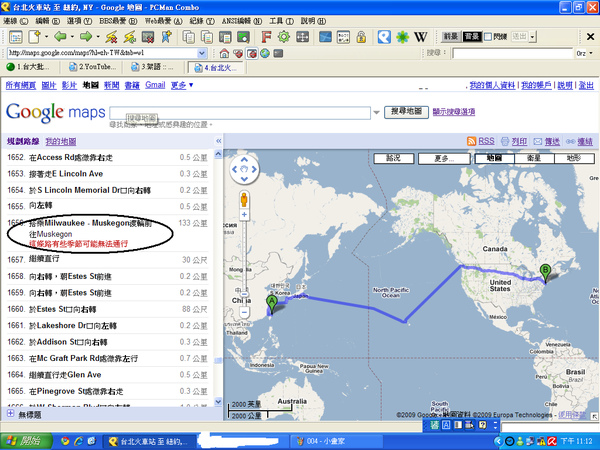The height and width of the screenshot is (450, 600).
Task: Click the map zoom out minus button
Action: tap(244, 312)
